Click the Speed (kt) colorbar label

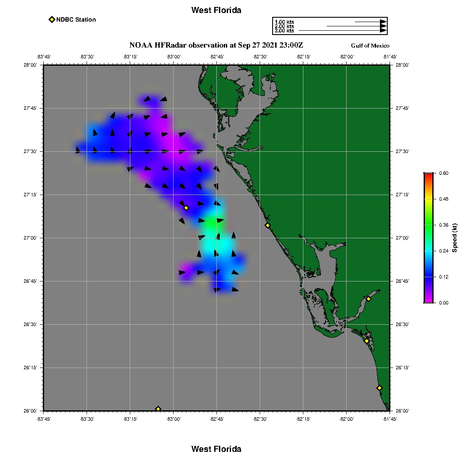[x=454, y=238]
